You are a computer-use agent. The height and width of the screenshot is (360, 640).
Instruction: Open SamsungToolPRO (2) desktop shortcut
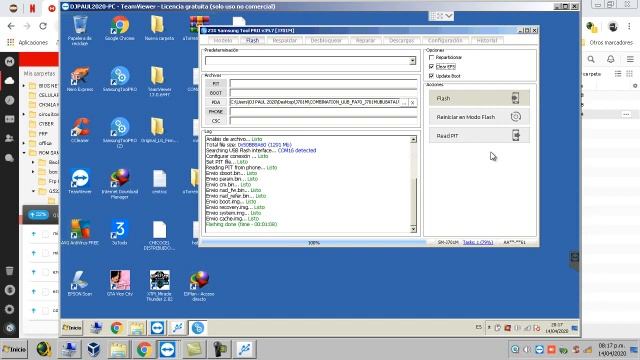[120, 133]
